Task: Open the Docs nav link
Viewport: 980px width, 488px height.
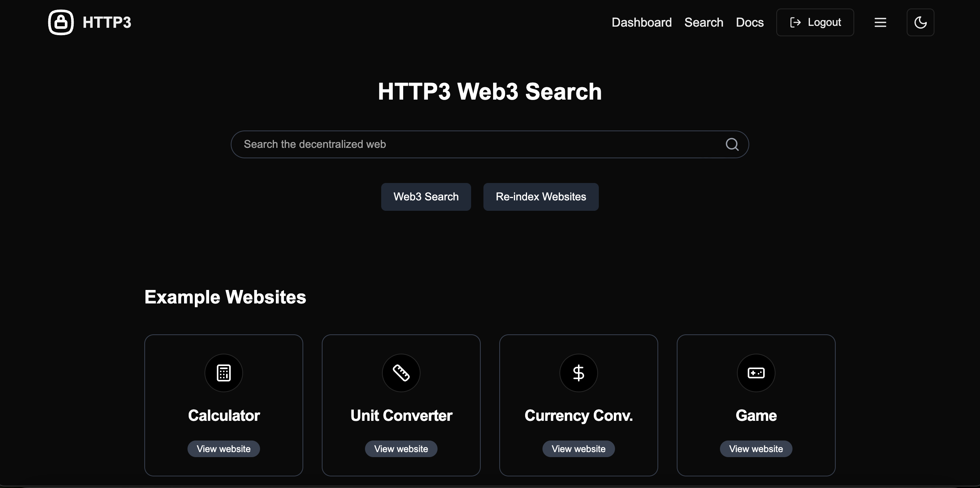Action: (750, 22)
